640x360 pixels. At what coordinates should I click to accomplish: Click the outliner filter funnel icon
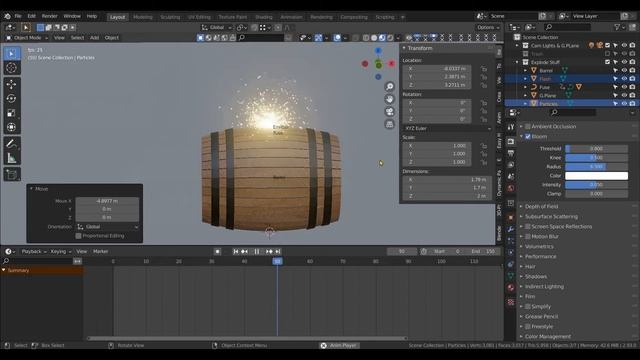tap(617, 27)
